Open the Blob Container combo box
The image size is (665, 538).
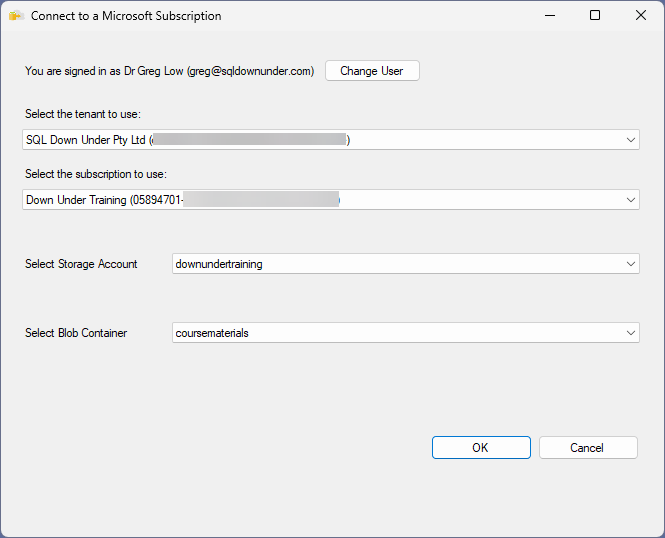pyautogui.click(x=406, y=333)
